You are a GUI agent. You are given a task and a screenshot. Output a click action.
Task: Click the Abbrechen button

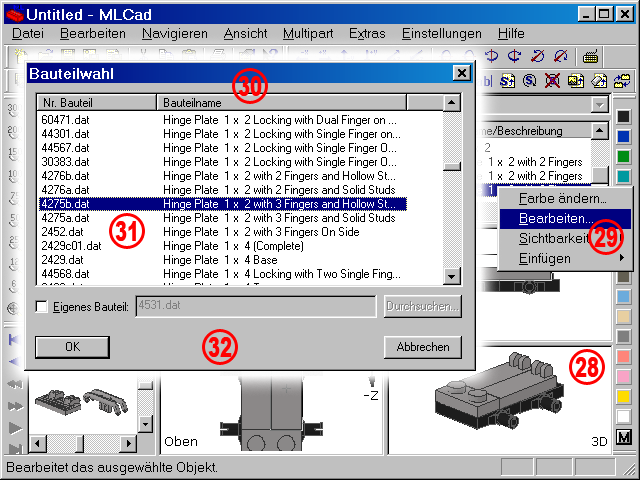coord(423,347)
